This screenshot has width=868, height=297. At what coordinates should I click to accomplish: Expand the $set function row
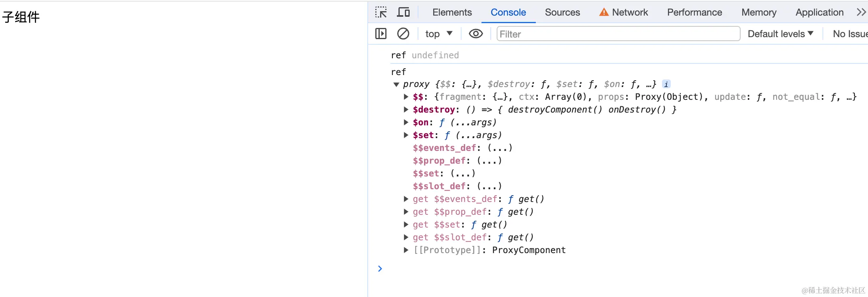pos(406,135)
